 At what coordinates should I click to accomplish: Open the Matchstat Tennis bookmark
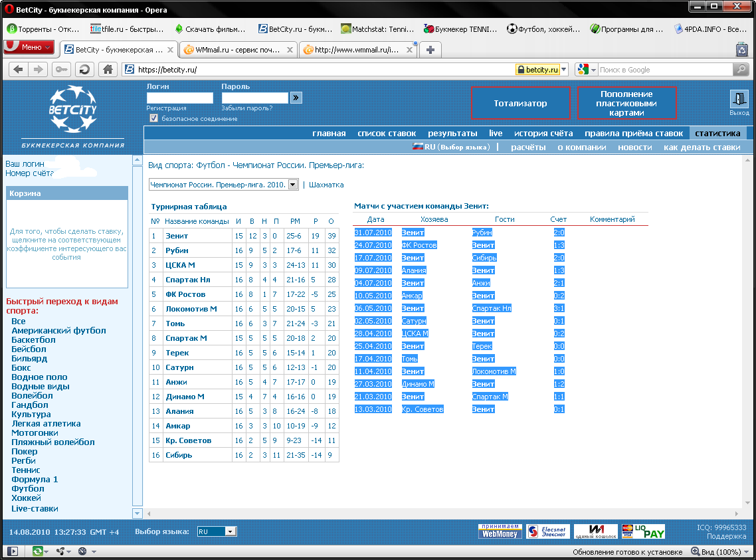(377, 29)
